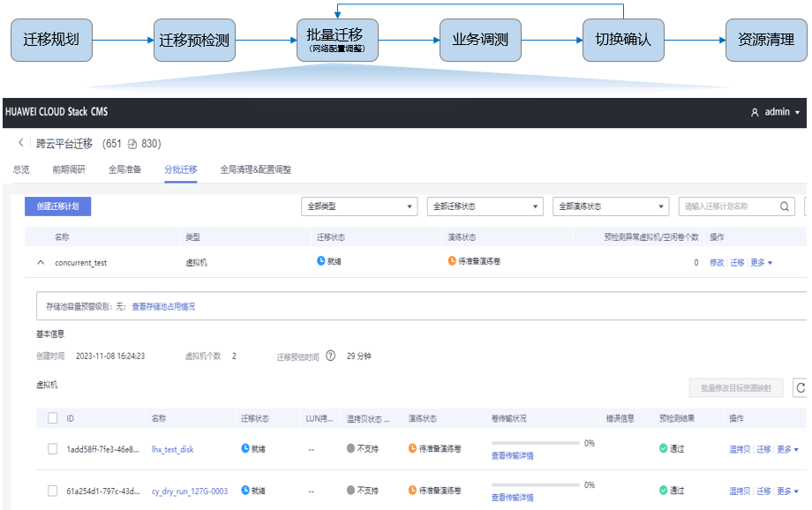Click the back arrow beside 跨云平台迁移
Image resolution: width=812 pixels, height=510 pixels.
[x=21, y=142]
